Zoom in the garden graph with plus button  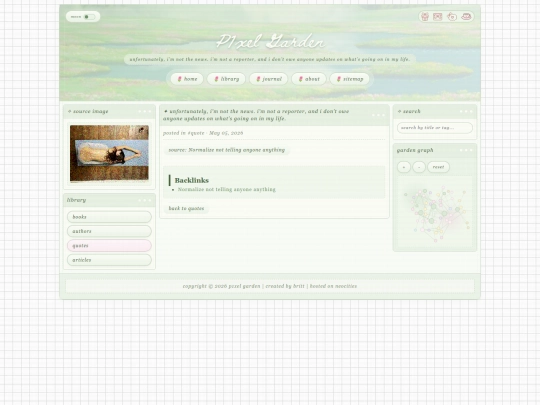click(x=404, y=167)
